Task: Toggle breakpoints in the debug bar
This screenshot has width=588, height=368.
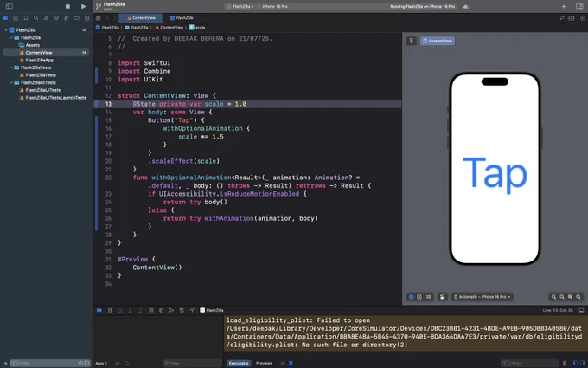Action: point(99,310)
